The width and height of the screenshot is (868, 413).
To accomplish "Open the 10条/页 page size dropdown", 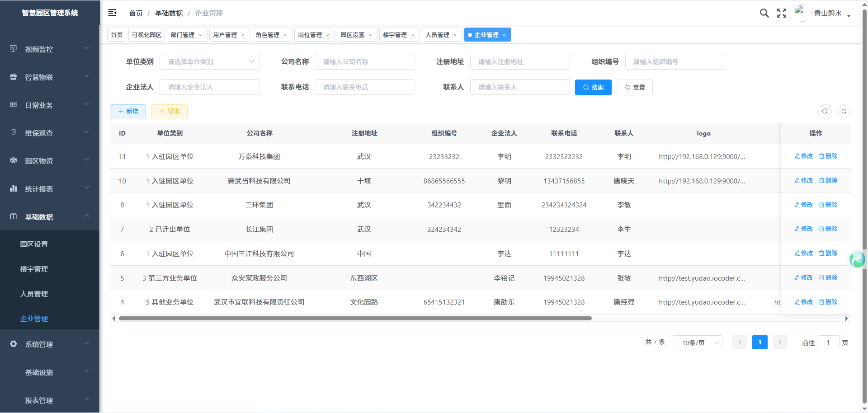I will pos(697,343).
